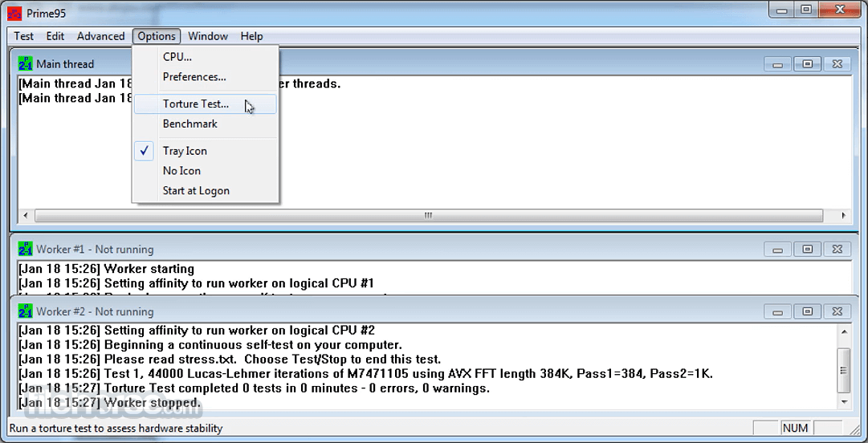Click the Worker #2 vertical scrollbar thumb

[844, 370]
